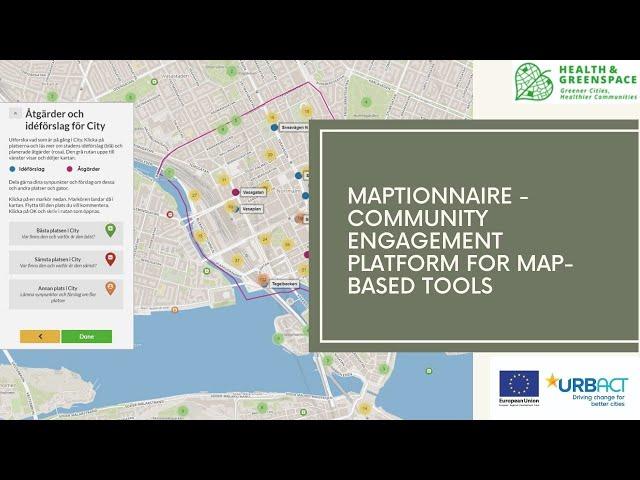Image resolution: width=640 pixels, height=480 pixels.
Task: Click the Idéförslag legend label
Action: coord(31,169)
